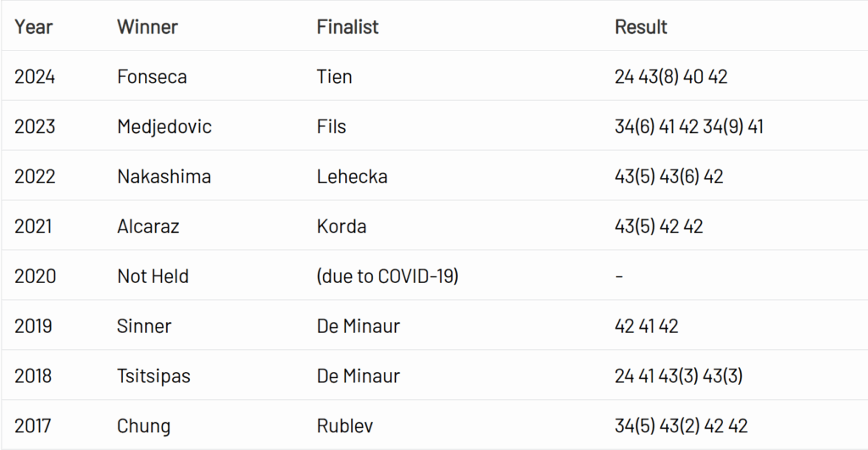
Task: Click the "(due to COVID-19)" note
Action: [x=387, y=277]
